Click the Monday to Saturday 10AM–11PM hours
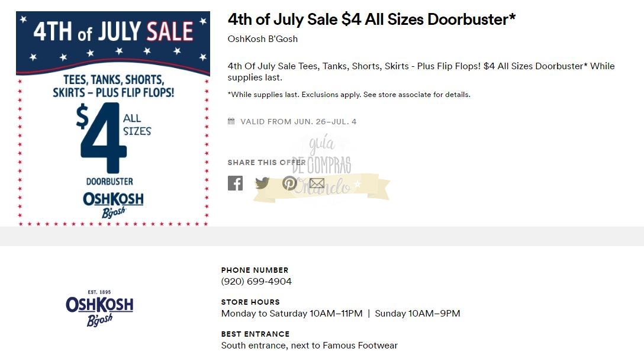 pos(292,314)
